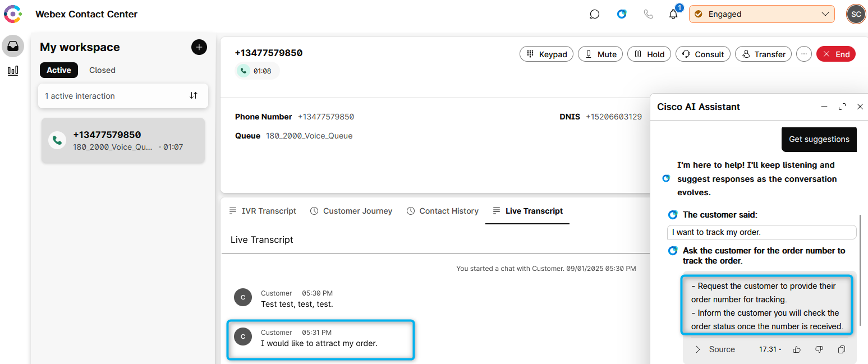Click the analytics bar chart sidebar icon

(x=12, y=71)
